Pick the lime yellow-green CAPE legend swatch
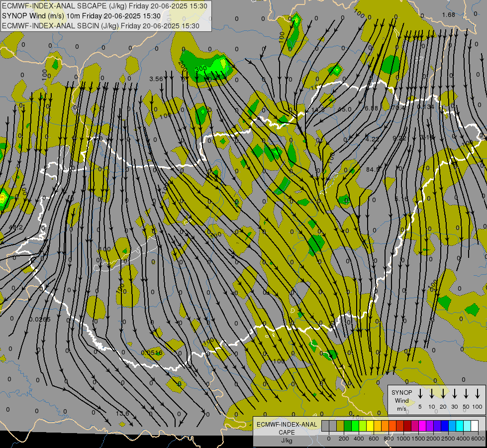Image resolution: width=487 pixels, height=448 pixels. 363,426
